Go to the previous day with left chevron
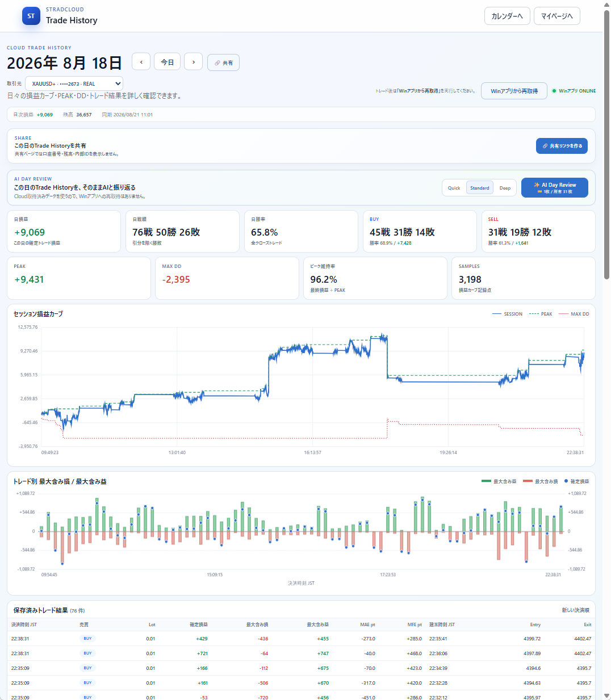611x700 pixels. pos(141,62)
